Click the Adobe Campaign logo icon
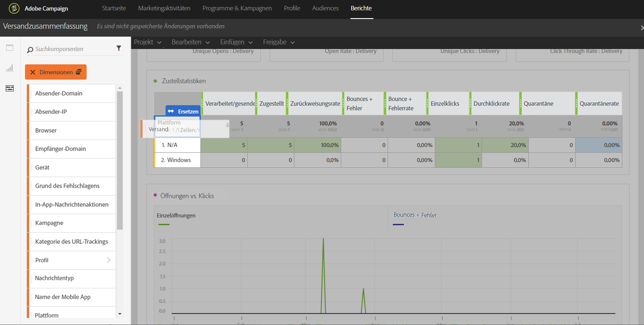Screen dimensions: 644x325 pos(14,8)
